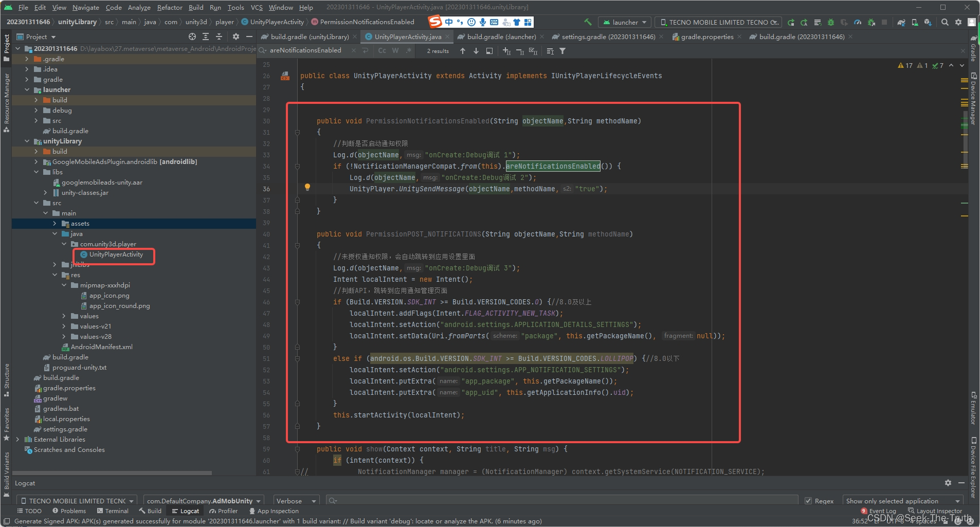Click the Make Project hammer icon
The height and width of the screenshot is (527, 980).
[588, 22]
